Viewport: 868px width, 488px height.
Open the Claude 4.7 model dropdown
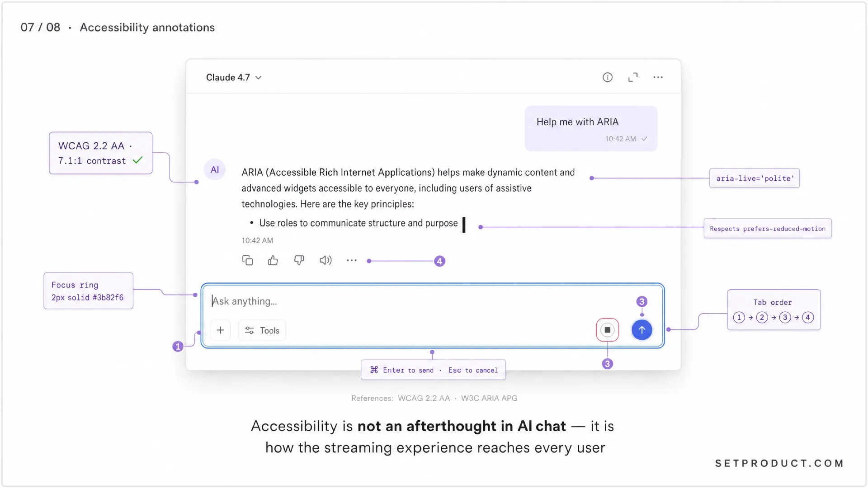coord(234,77)
